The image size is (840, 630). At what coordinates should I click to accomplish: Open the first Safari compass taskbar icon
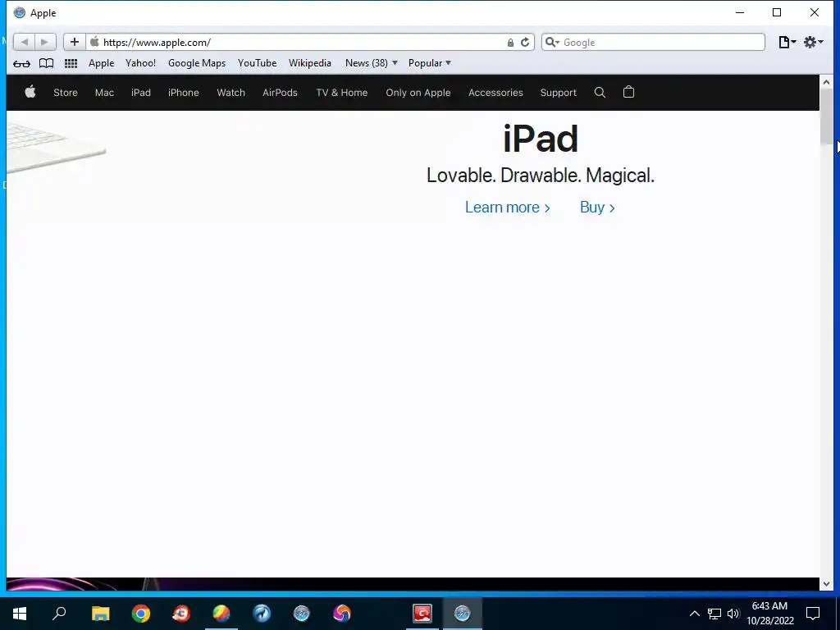click(302, 614)
